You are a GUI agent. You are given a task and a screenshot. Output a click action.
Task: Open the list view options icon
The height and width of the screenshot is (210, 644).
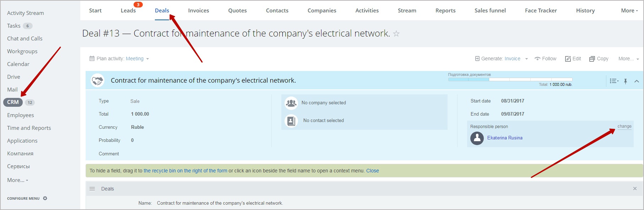pos(614,81)
